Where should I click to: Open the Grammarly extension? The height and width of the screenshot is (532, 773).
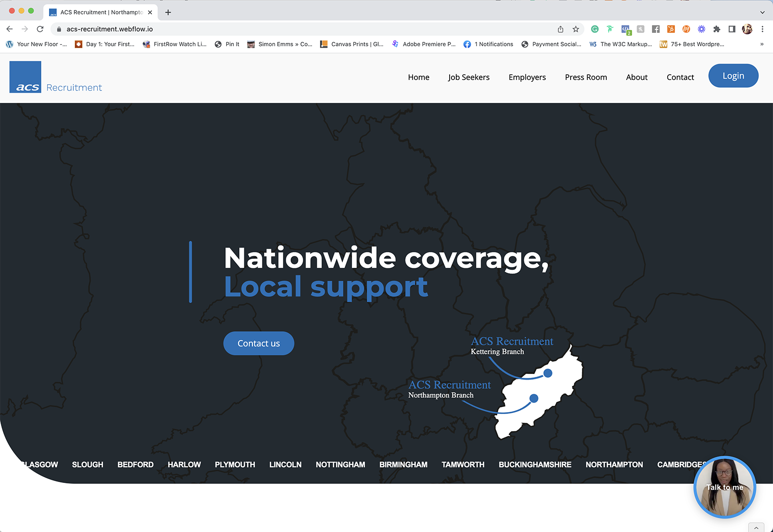click(595, 29)
